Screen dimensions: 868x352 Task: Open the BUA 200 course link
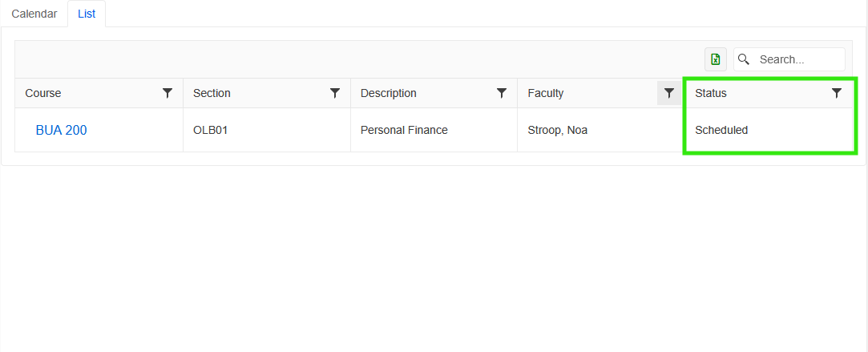point(61,130)
